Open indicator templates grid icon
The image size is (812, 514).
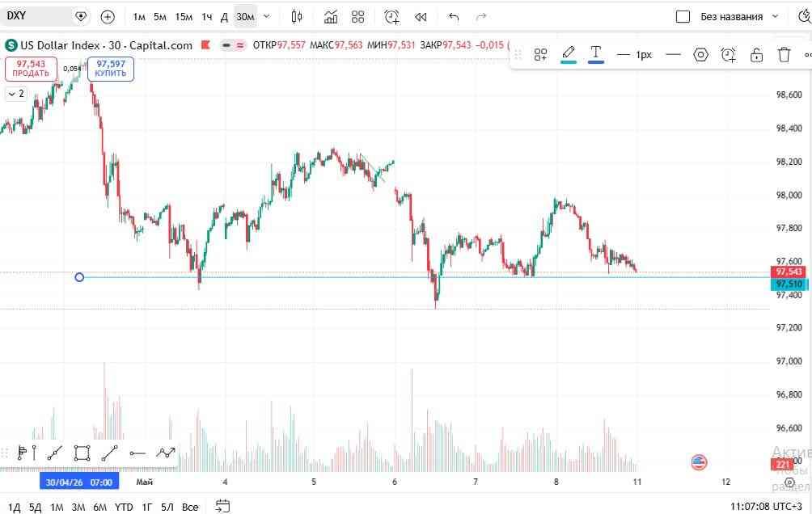pos(357,16)
